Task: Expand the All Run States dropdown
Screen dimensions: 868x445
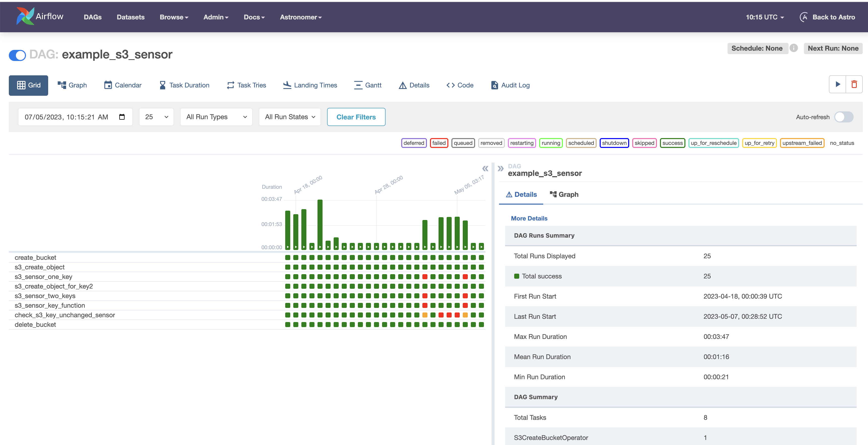Action: click(x=290, y=117)
